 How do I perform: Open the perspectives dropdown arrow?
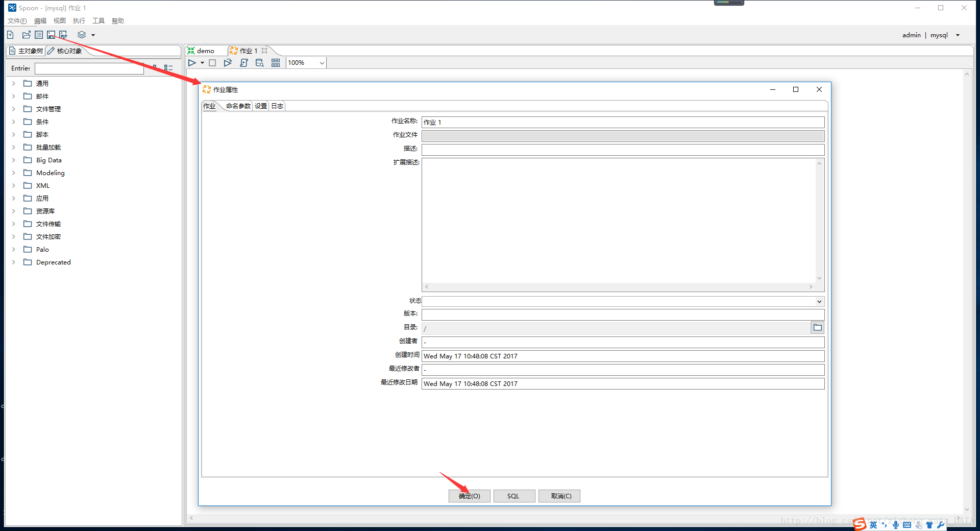click(x=93, y=35)
